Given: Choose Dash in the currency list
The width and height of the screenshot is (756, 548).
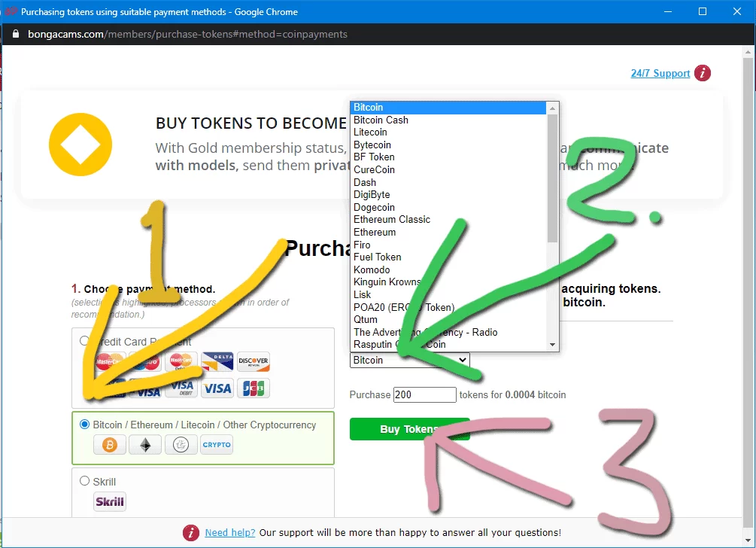Looking at the screenshot, I should (448, 182).
